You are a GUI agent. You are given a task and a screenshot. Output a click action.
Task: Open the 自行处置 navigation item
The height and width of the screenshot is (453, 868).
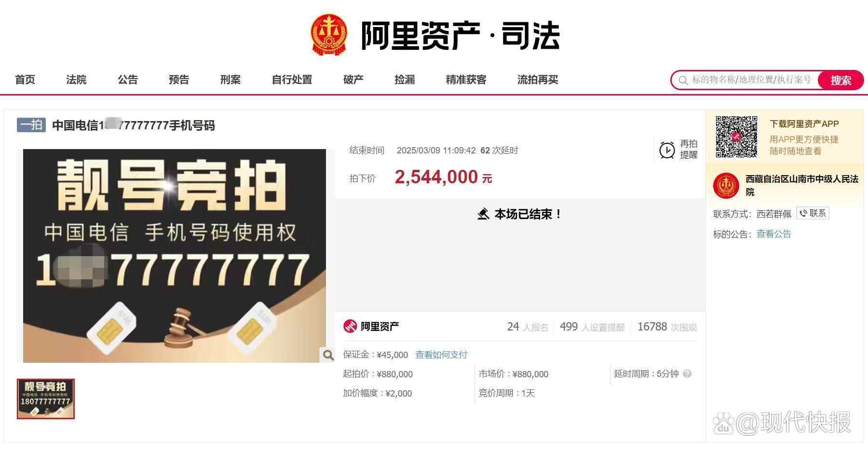(x=292, y=80)
